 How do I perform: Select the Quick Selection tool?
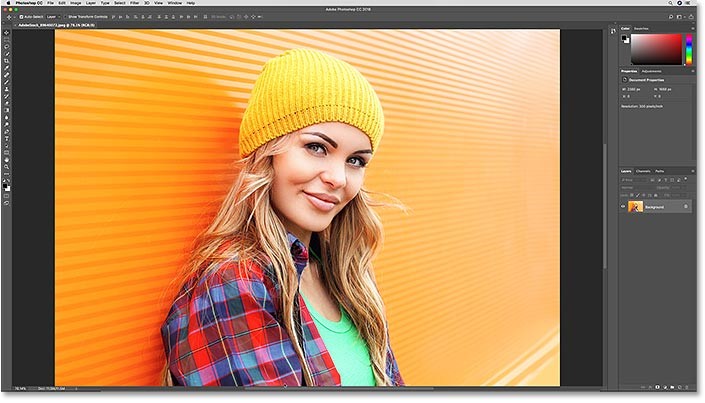tap(6, 54)
